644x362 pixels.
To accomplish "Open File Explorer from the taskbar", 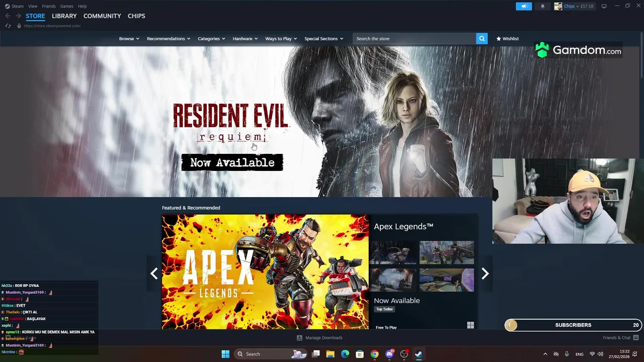I will tap(330, 354).
